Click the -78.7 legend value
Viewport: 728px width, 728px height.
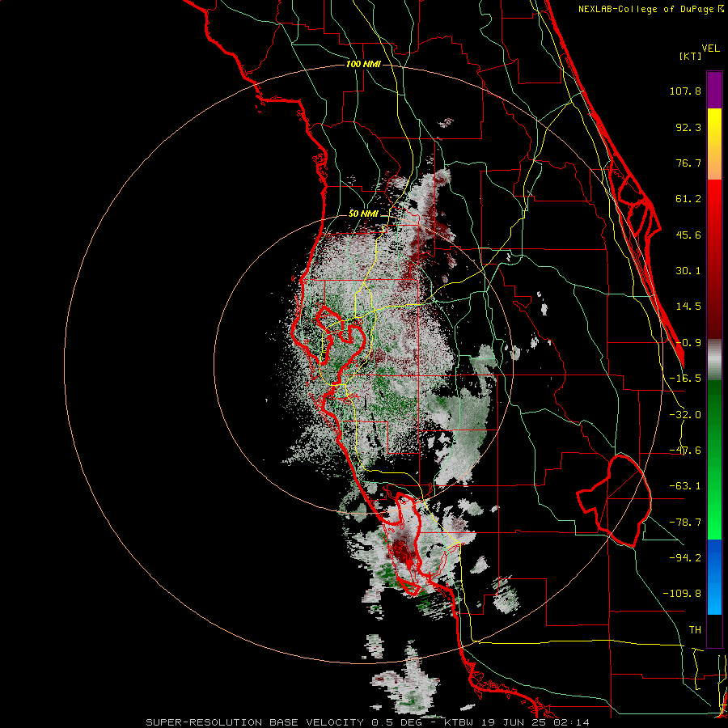click(685, 523)
